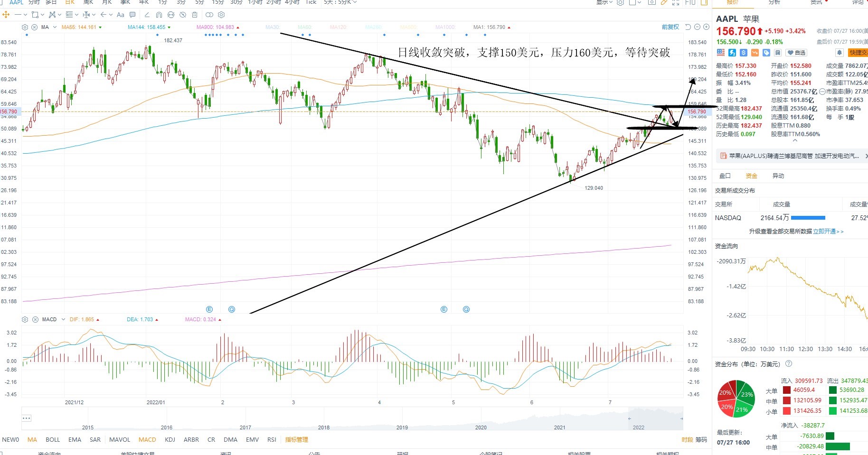This screenshot has height=455, width=868.
Task: Open the 前复权 adjustment selector
Action: (670, 27)
